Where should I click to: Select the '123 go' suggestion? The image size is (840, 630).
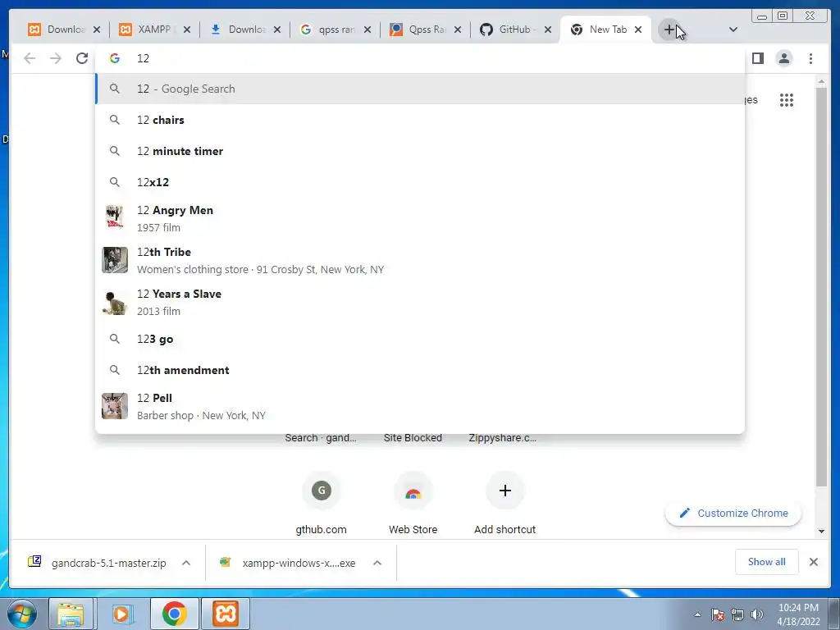pos(420,339)
